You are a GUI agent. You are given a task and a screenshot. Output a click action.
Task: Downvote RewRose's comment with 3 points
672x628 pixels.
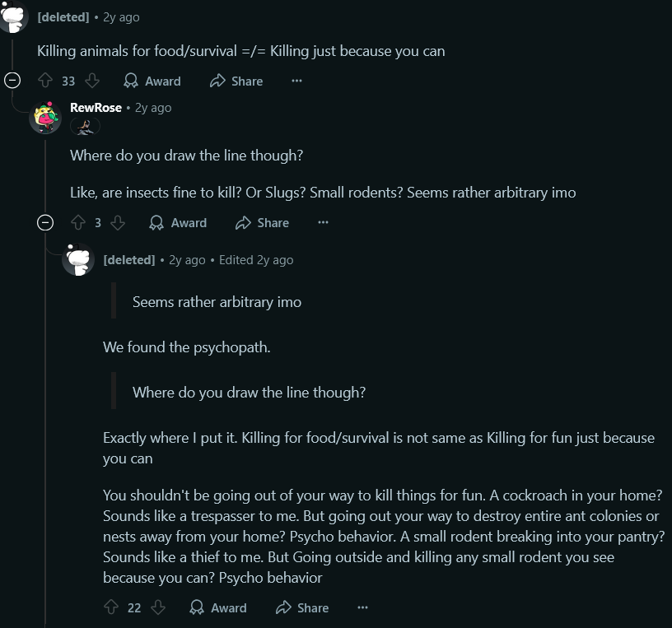118,222
